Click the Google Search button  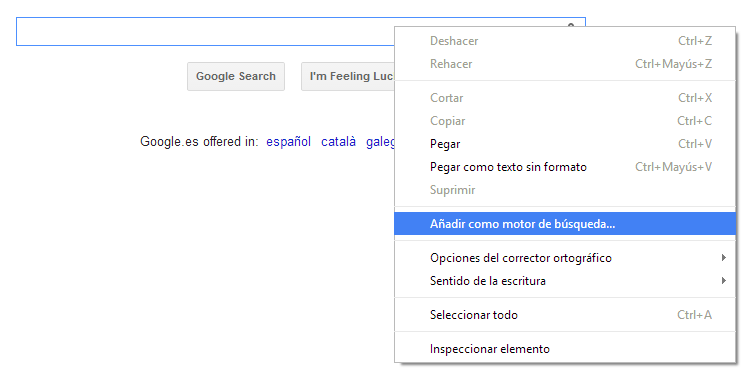point(236,76)
